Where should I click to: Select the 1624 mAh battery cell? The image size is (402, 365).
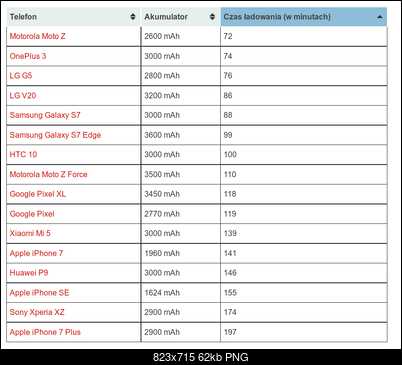click(181, 293)
